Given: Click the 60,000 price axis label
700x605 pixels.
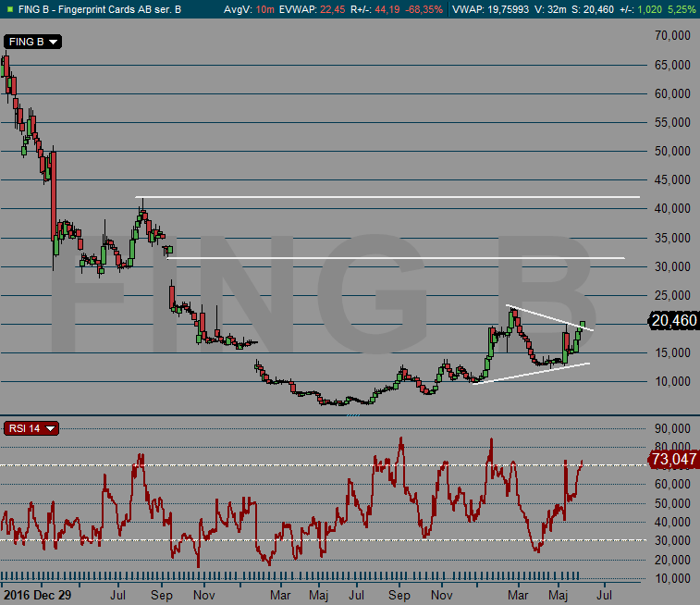Looking at the screenshot, I should point(672,93).
